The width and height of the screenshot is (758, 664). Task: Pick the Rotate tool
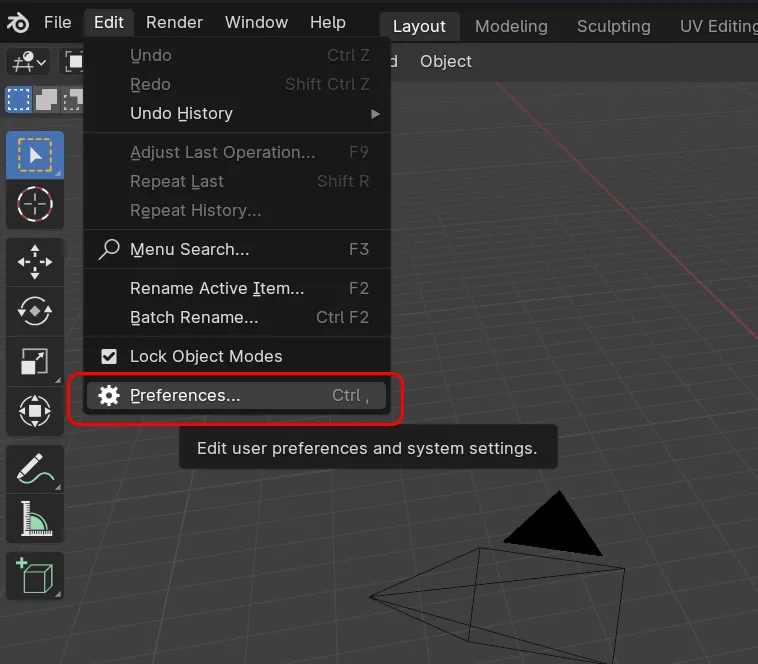pos(35,312)
